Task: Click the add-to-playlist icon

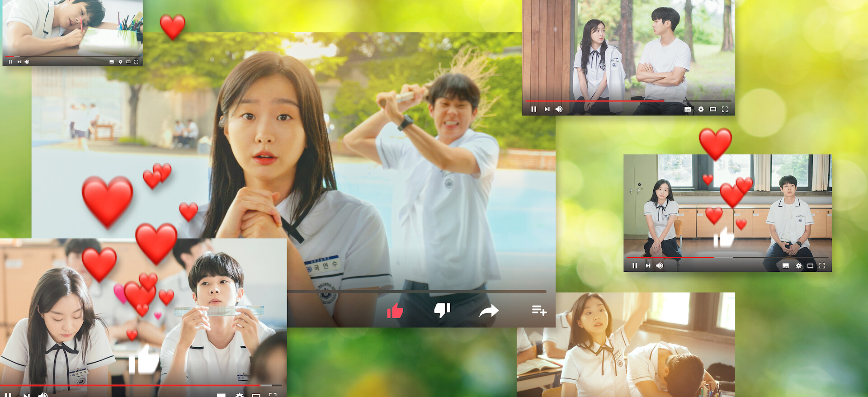Action: click(539, 310)
